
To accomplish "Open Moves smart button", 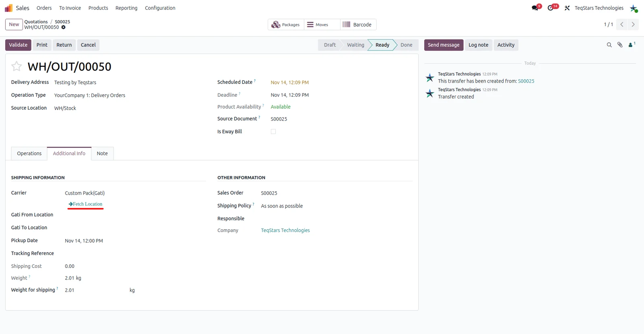I will (x=322, y=25).
